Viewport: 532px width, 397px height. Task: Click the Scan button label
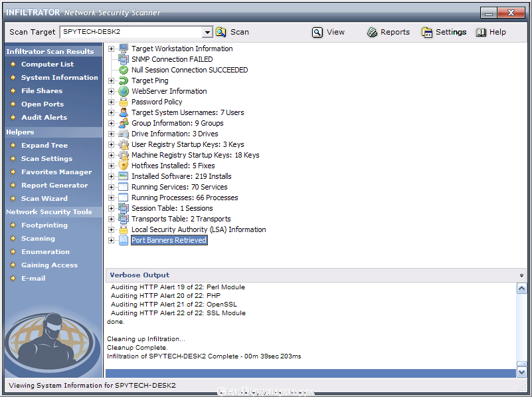(240, 32)
